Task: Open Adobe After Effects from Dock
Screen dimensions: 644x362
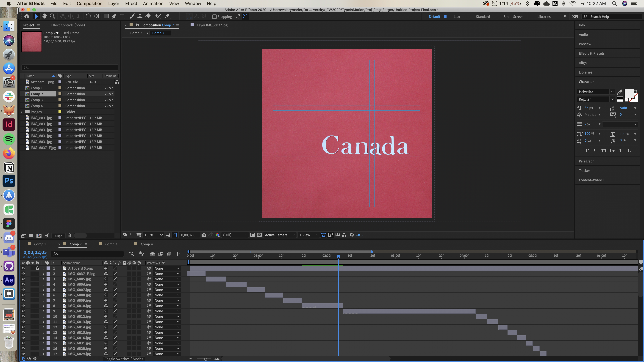Action: pos(9,280)
